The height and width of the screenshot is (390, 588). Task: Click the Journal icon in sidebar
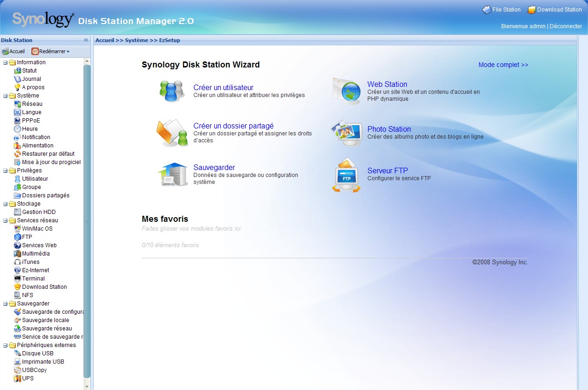point(18,79)
